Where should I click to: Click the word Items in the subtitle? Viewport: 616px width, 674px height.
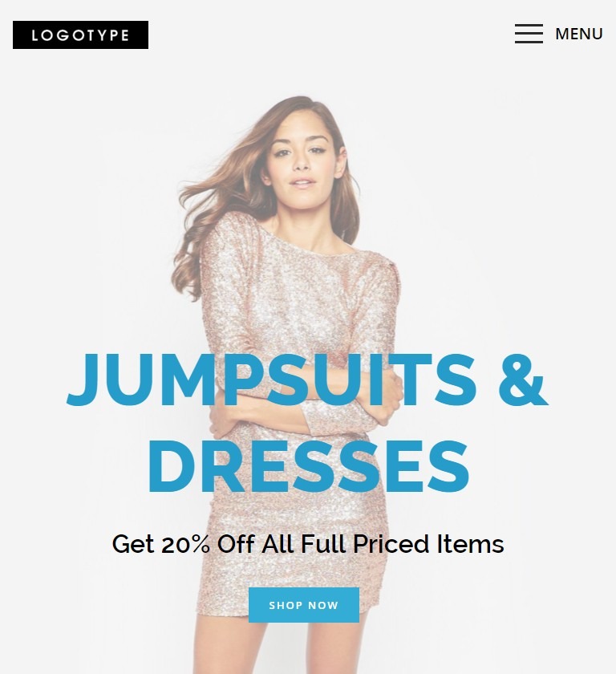470,544
